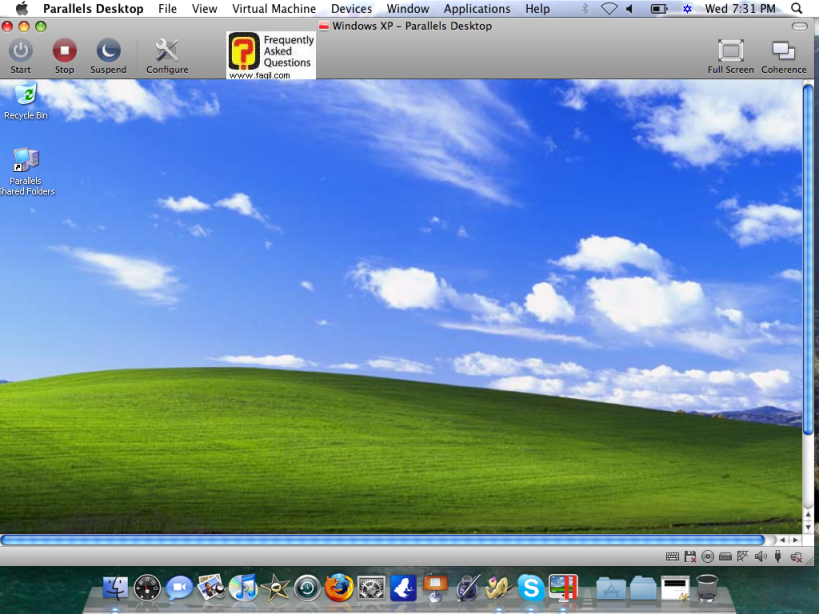819x614 pixels.
Task: Open the Applications menu
Action: (477, 8)
